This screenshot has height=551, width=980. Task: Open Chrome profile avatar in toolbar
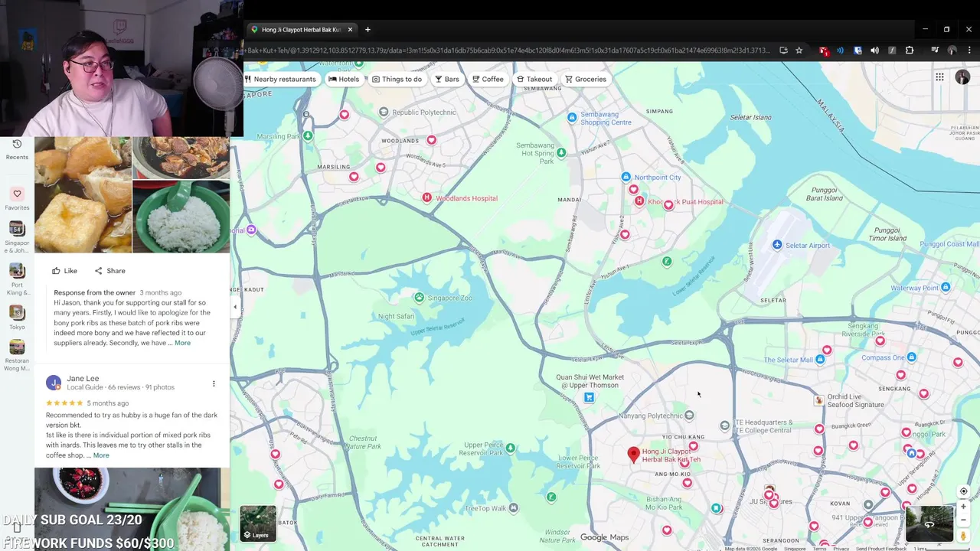click(952, 51)
